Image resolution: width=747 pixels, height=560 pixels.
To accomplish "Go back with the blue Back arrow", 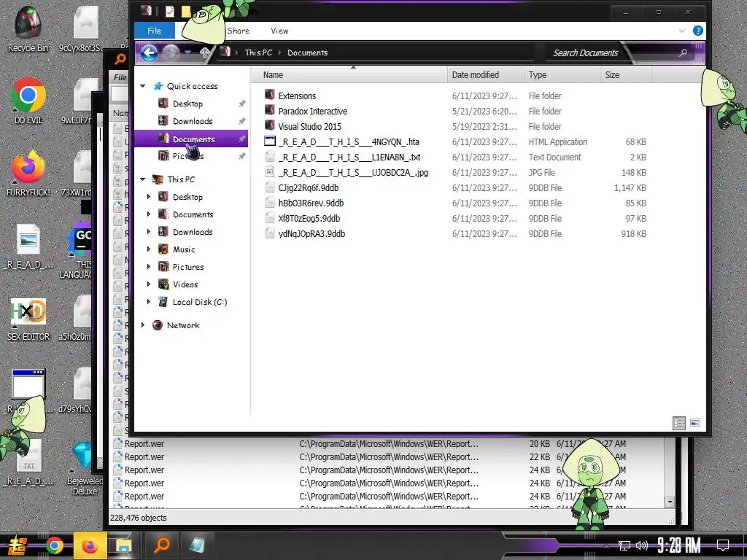I will coord(149,52).
